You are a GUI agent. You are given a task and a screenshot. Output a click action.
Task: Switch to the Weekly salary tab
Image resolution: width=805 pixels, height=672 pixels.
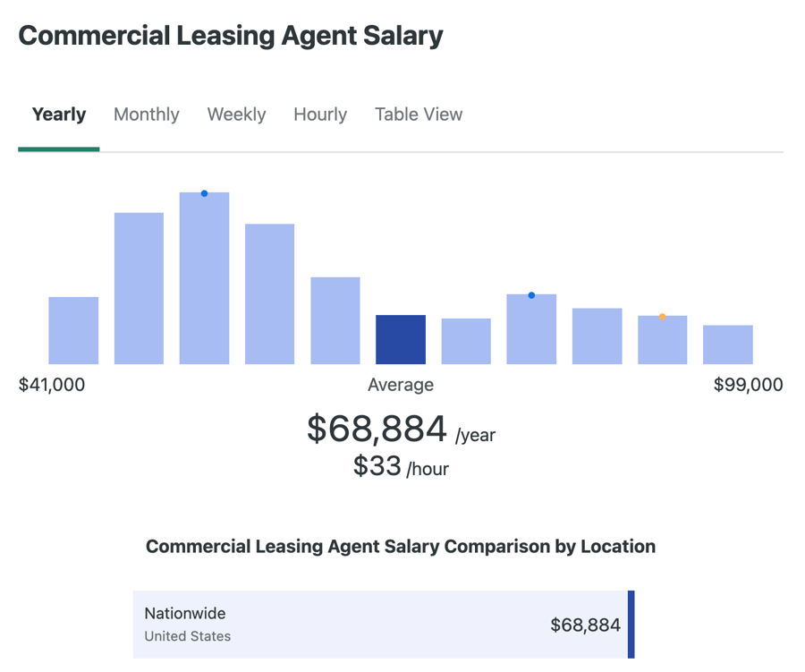coord(236,114)
